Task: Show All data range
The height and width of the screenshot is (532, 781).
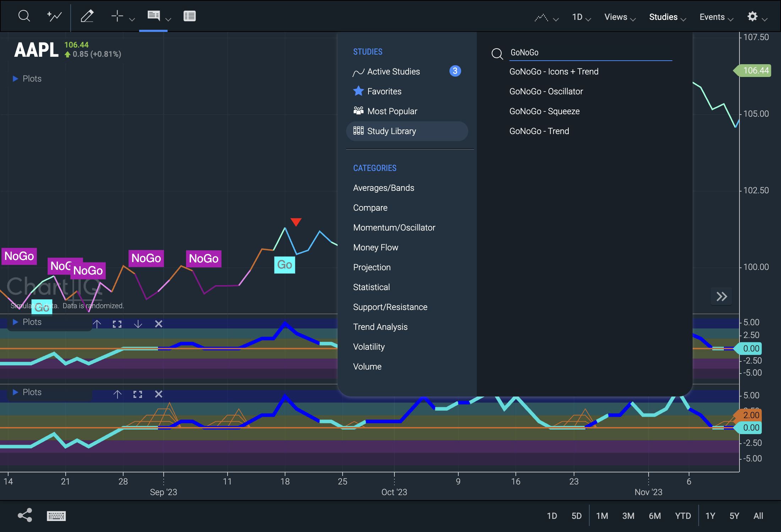Action: point(758,516)
